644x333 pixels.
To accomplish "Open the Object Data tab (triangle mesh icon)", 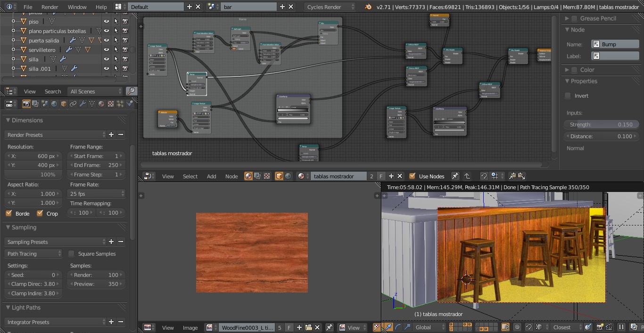I will pos(92,104).
